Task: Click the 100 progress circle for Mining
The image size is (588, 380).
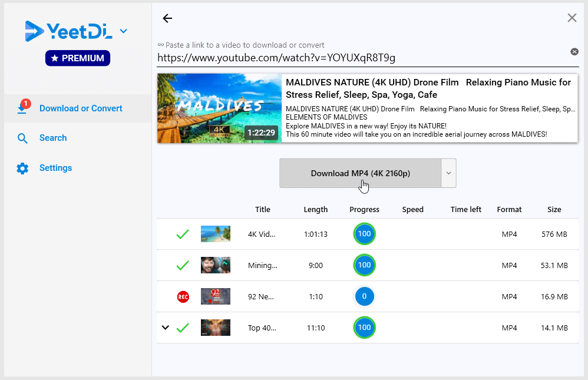Action: click(364, 265)
